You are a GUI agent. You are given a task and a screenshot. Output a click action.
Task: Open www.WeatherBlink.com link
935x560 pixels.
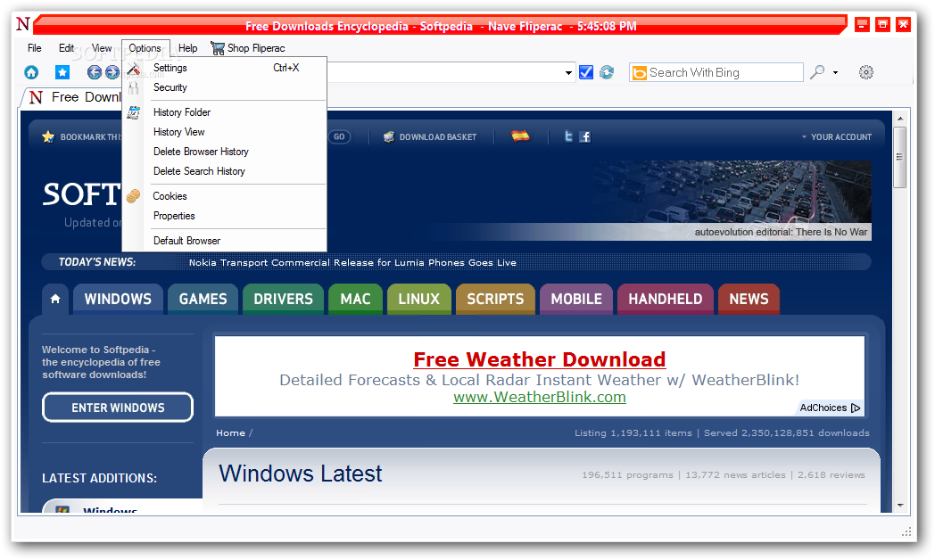pos(540,398)
